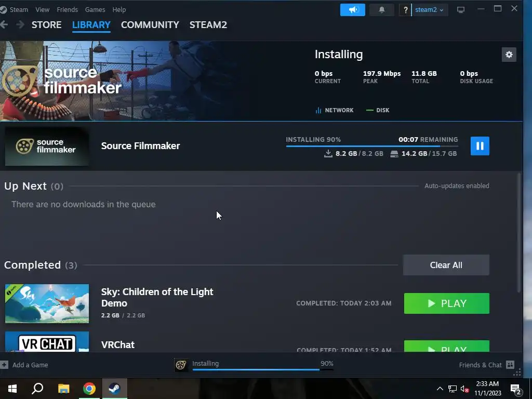Screen dimensions: 532x399
Task: Click the taskbar clock showing 2:33 AM
Action: (487, 389)
